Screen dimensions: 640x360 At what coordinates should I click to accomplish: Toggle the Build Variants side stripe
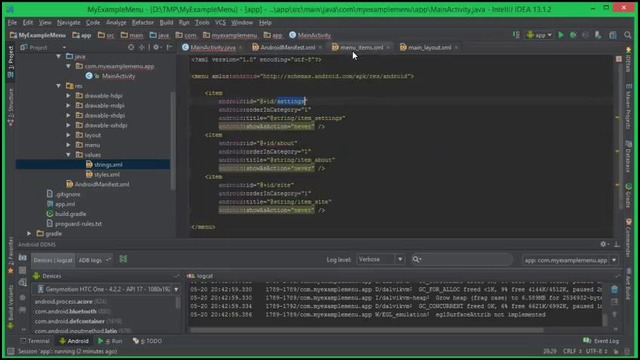pos(11,307)
